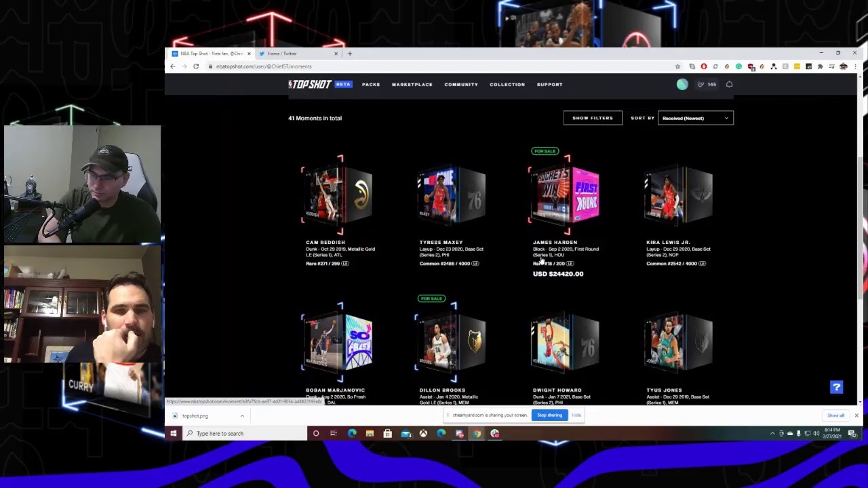868x488 pixels.
Task: Open the Chrome three-dot menu
Action: click(x=855, y=66)
